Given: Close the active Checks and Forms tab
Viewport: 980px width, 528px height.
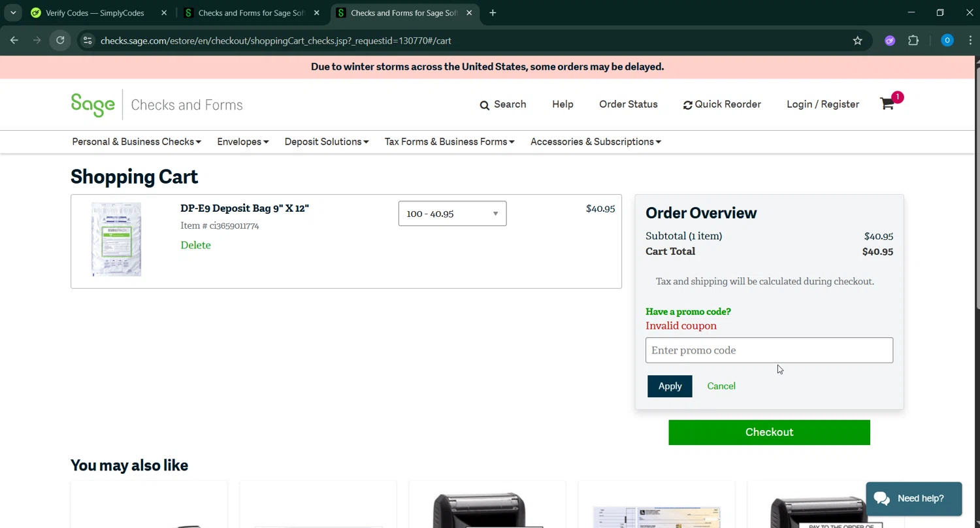Looking at the screenshot, I should click(469, 12).
